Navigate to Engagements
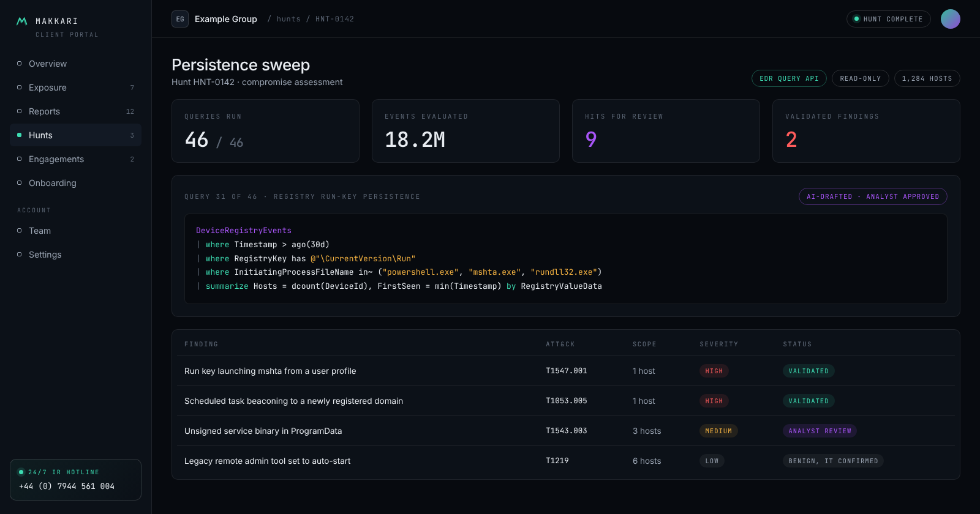 [75, 159]
